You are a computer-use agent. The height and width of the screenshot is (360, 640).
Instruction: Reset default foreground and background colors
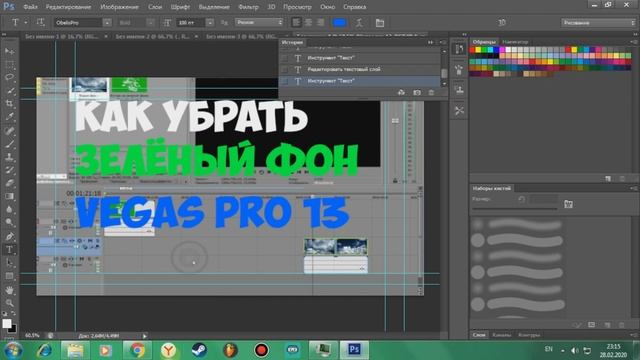pos(5,313)
